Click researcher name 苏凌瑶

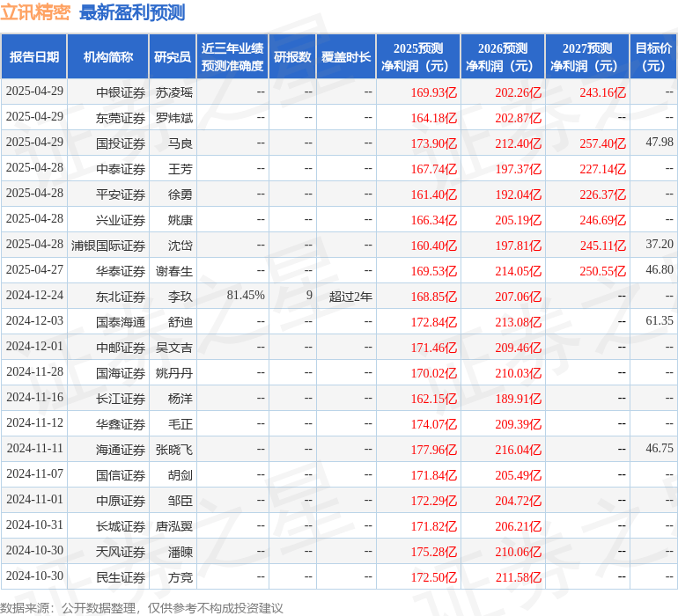tap(173, 92)
